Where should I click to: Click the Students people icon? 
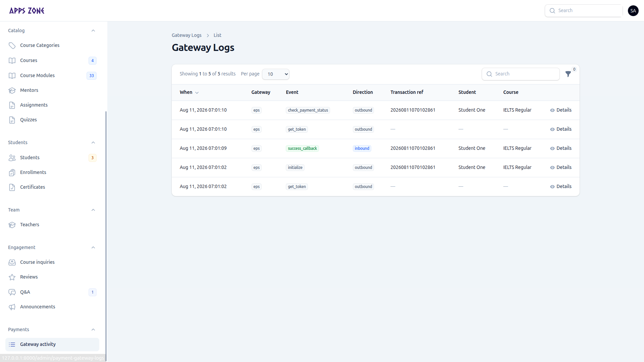coord(12,158)
